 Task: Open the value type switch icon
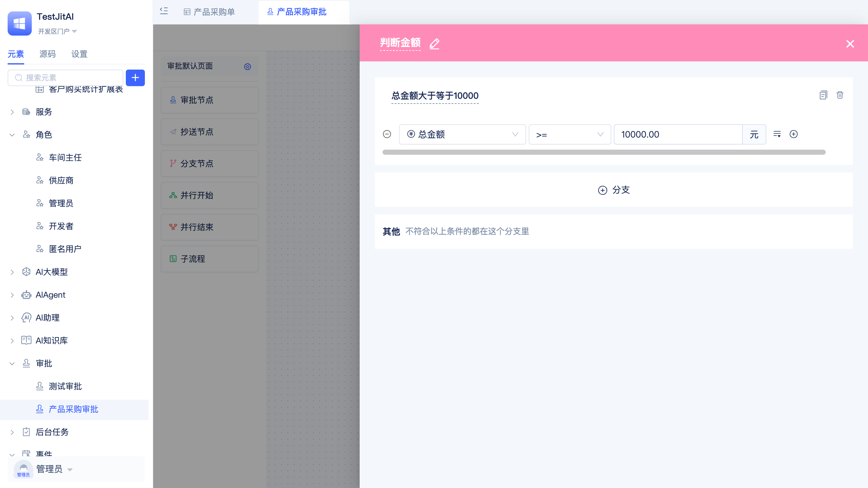(777, 134)
